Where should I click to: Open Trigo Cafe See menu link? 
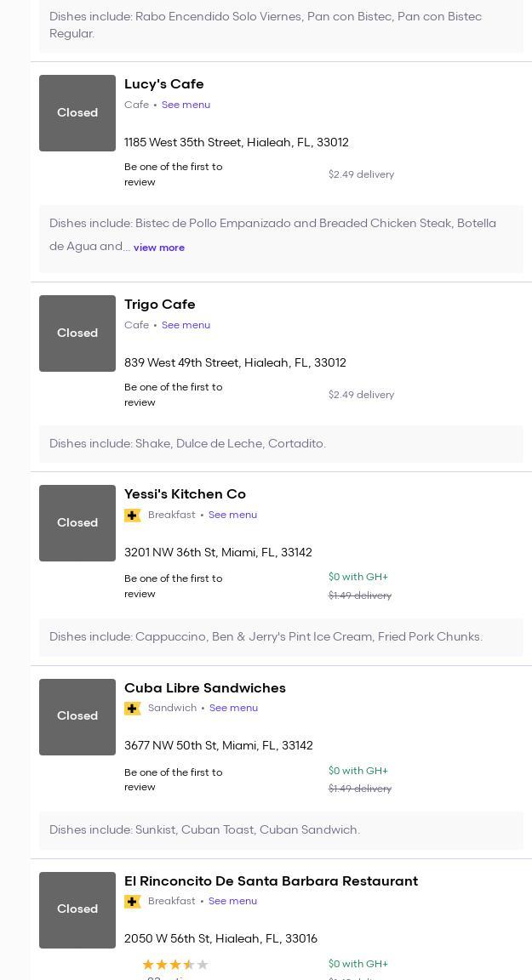186,325
